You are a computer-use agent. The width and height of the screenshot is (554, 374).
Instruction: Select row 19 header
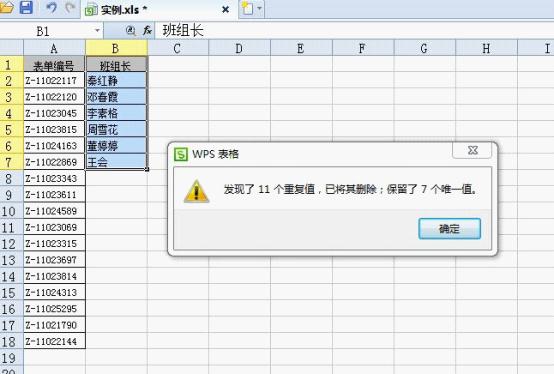[x=11, y=358]
